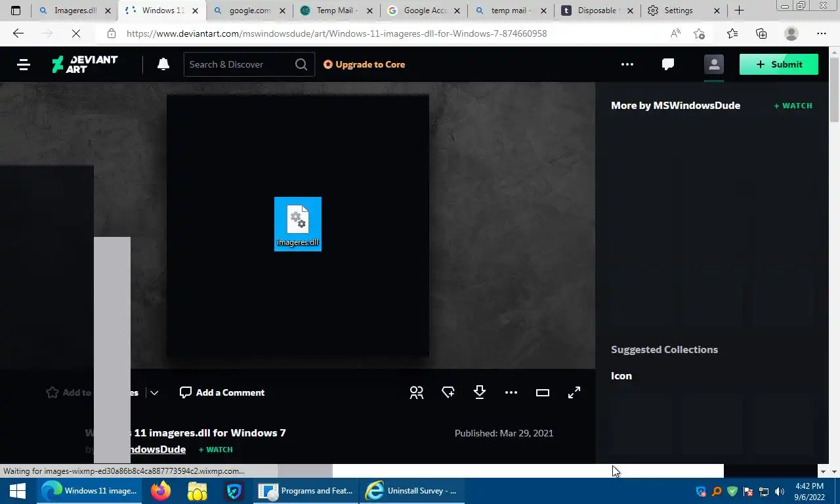This screenshot has width=840, height=504.
Task: Watch MSWindowsDude from the sidebar
Action: coord(793,106)
